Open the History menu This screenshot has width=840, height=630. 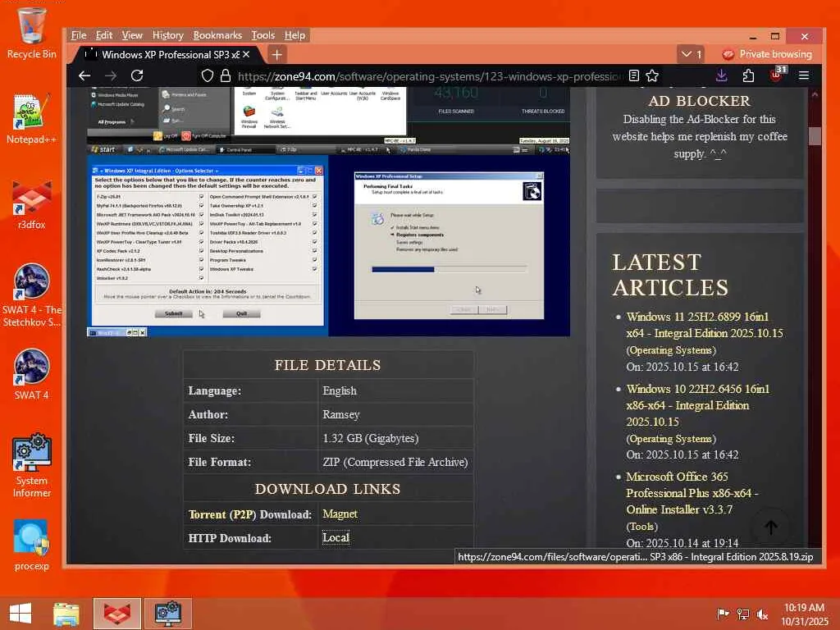coord(167,35)
